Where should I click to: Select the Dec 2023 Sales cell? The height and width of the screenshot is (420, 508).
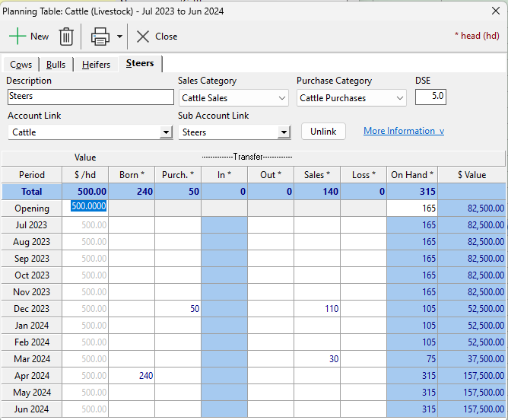pos(316,309)
